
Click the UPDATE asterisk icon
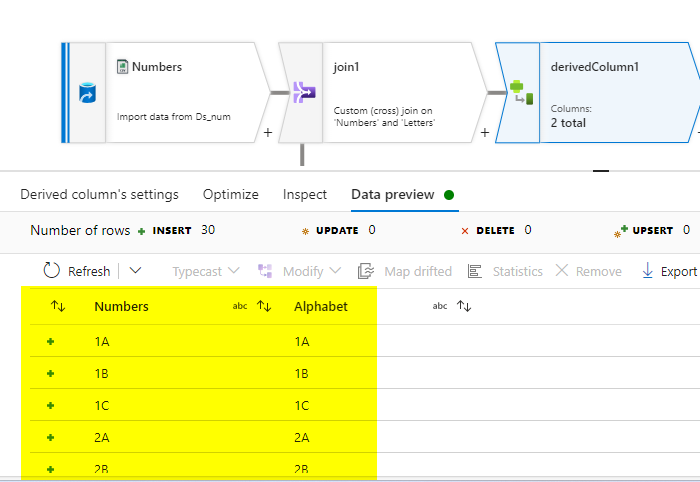pos(305,231)
